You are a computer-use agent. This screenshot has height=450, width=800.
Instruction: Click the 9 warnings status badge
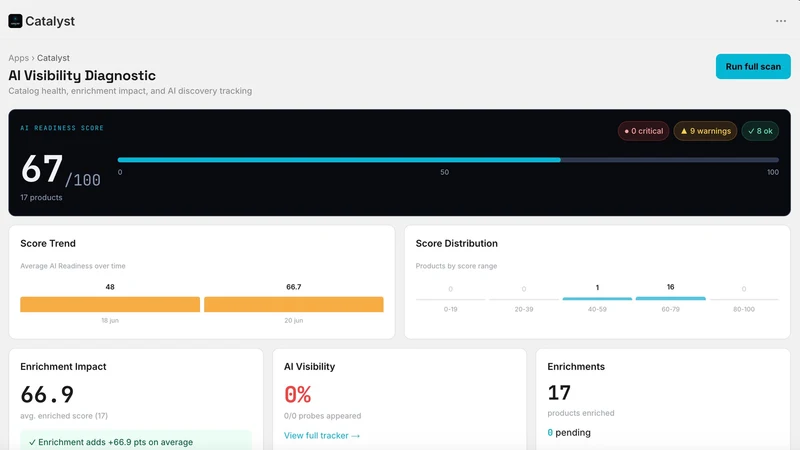click(x=705, y=131)
